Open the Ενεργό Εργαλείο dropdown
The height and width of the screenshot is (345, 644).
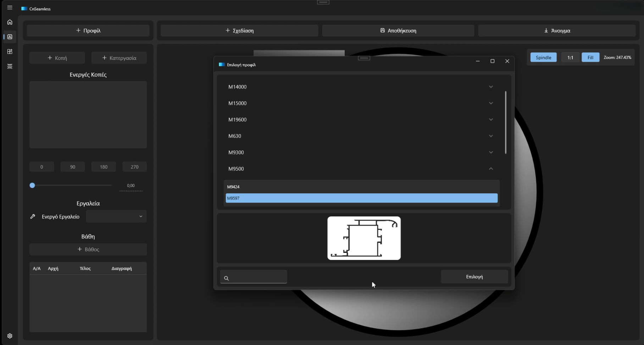116,216
